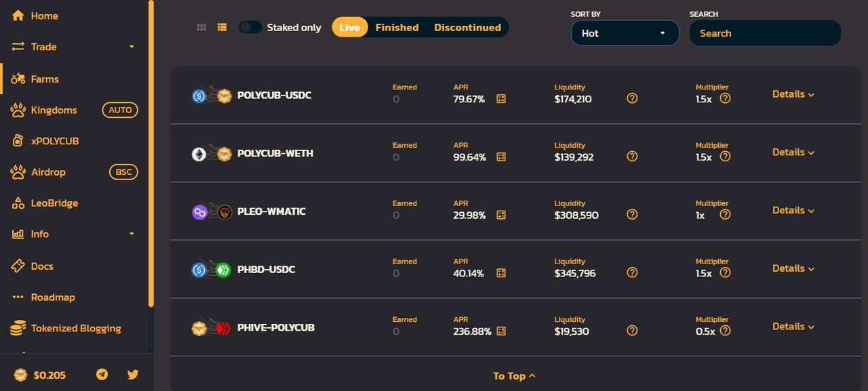Image resolution: width=868 pixels, height=391 pixels.
Task: Open Docs in the sidebar
Action: (x=42, y=266)
